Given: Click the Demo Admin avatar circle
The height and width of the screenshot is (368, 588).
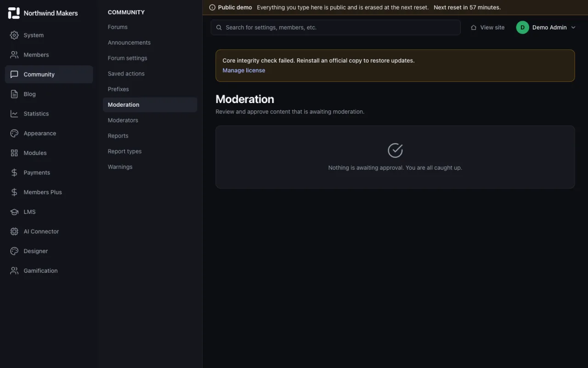Looking at the screenshot, I should (522, 28).
